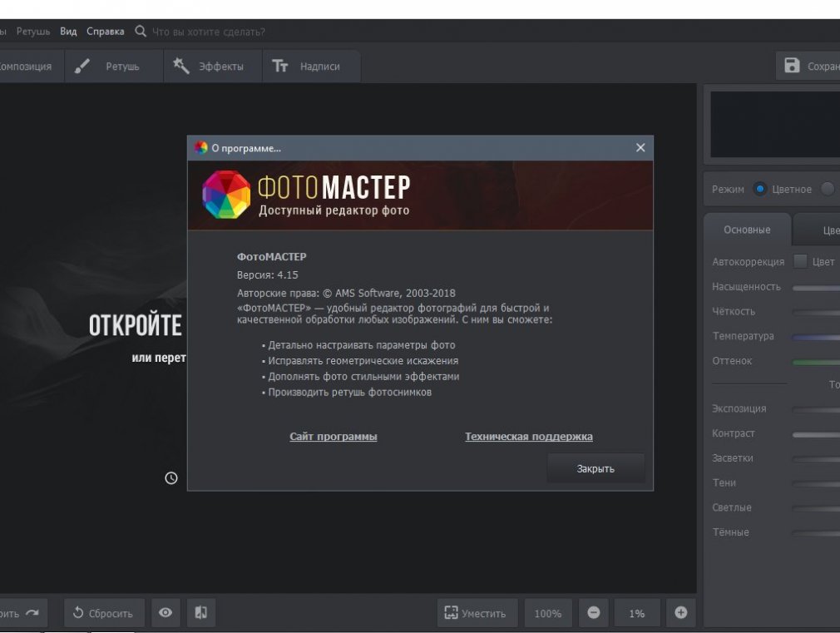Click the plus zoom in icon
This screenshot has height=633, width=840.
click(x=681, y=613)
